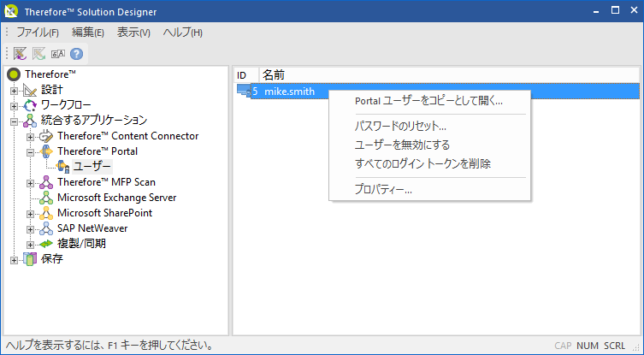The width and height of the screenshot is (644, 355).
Task: Expand the 設計 tree node
Action: (x=15, y=91)
